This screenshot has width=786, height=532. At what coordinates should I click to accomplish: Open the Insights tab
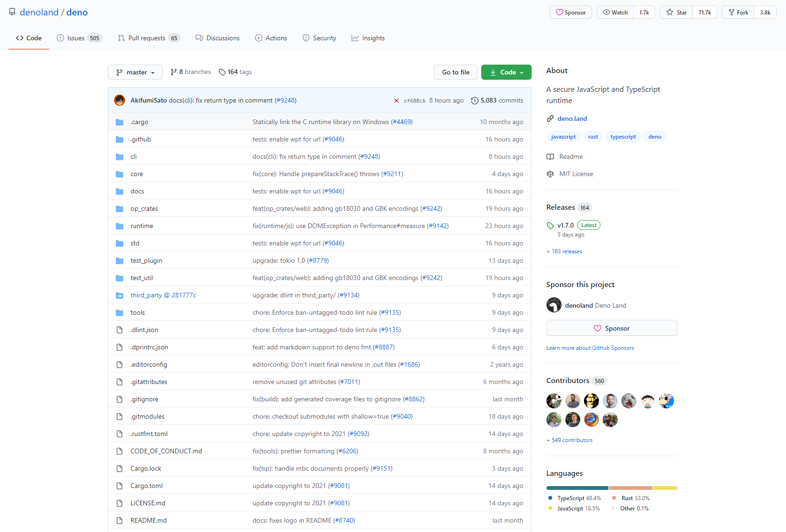pyautogui.click(x=368, y=38)
